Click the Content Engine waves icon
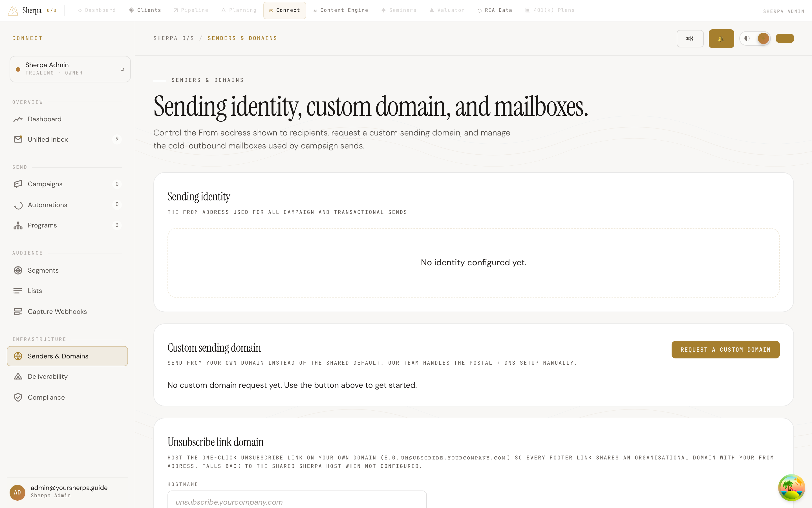Image resolution: width=812 pixels, height=508 pixels. [315, 11]
